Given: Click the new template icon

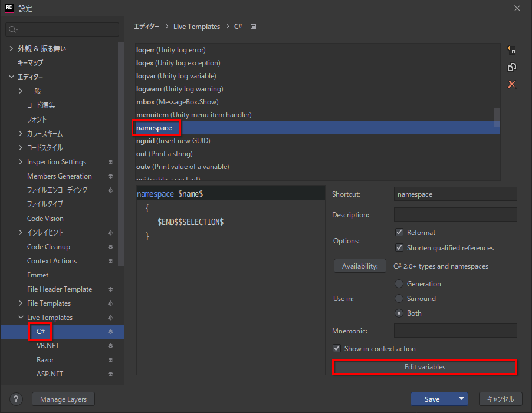Looking at the screenshot, I should pyautogui.click(x=511, y=50).
